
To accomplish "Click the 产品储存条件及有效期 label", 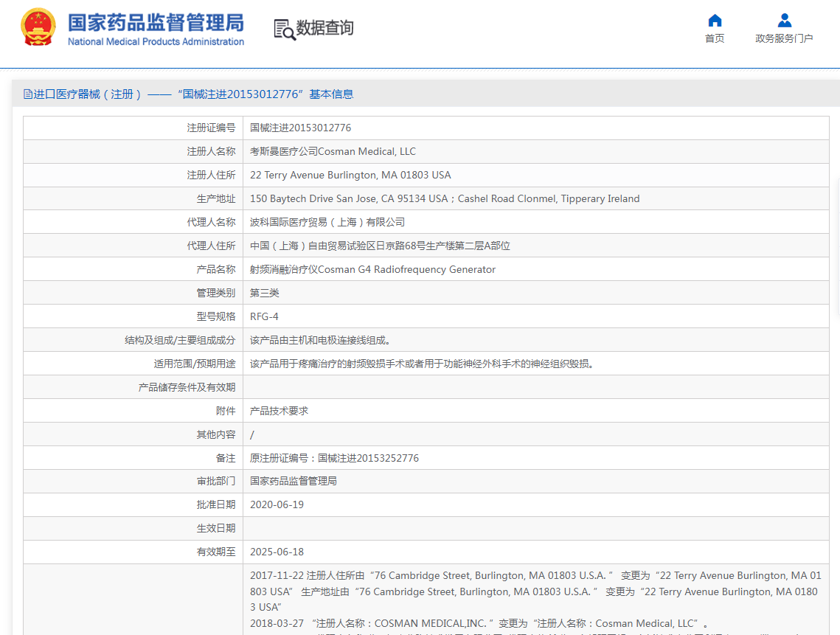I will point(187,387).
